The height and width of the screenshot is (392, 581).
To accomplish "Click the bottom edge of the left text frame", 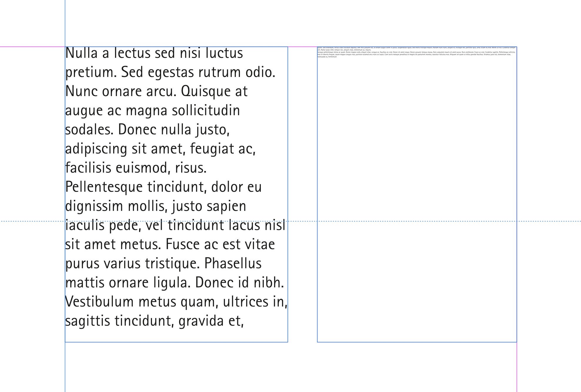I will pos(176,342).
